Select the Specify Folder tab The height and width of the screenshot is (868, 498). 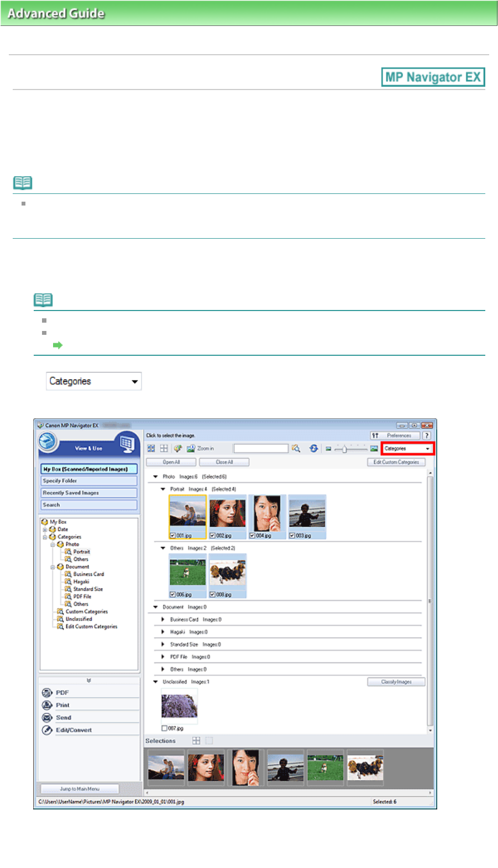click(88, 481)
